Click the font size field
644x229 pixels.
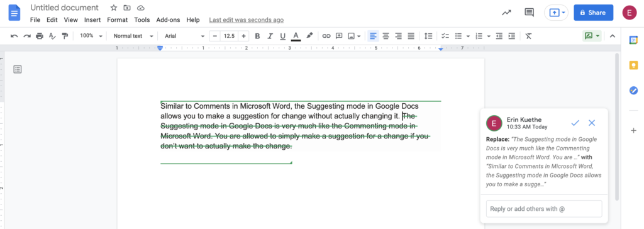pos(229,36)
